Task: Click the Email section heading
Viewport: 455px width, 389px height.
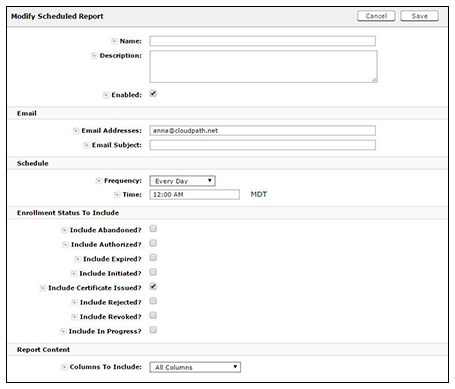Action: pyautogui.click(x=27, y=113)
